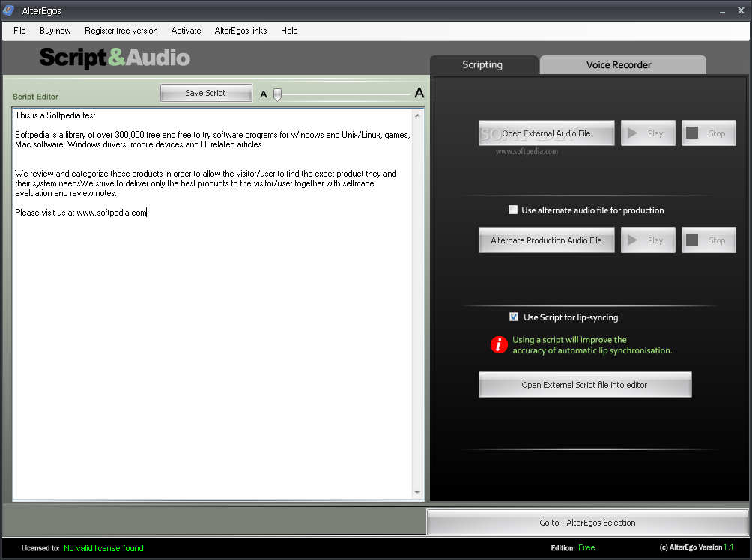Click 'Please visit us at www.softpedia.com' line
The width and height of the screenshot is (752, 560).
(x=81, y=213)
